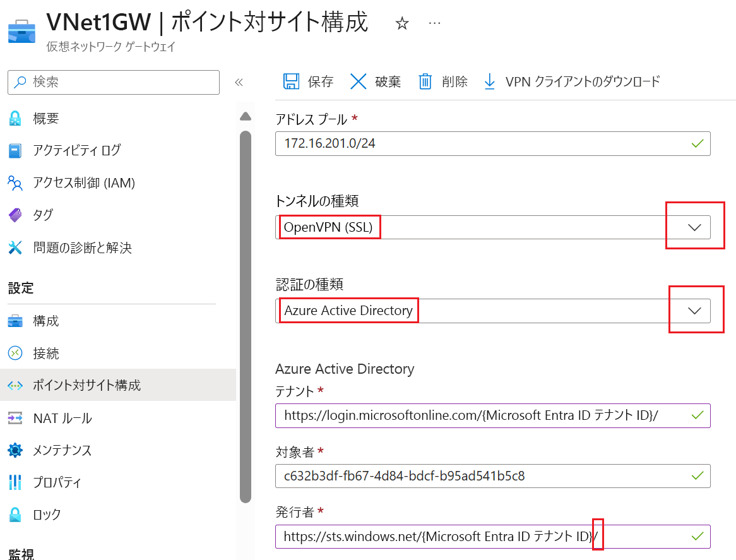736x560 pixels.
Task: Click the テナント URL input field
Action: (493, 415)
